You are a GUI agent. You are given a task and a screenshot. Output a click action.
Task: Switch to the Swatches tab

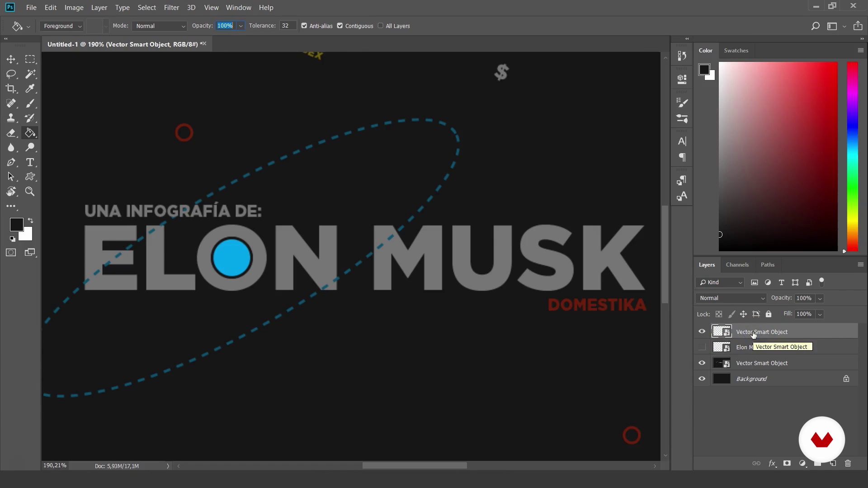736,51
